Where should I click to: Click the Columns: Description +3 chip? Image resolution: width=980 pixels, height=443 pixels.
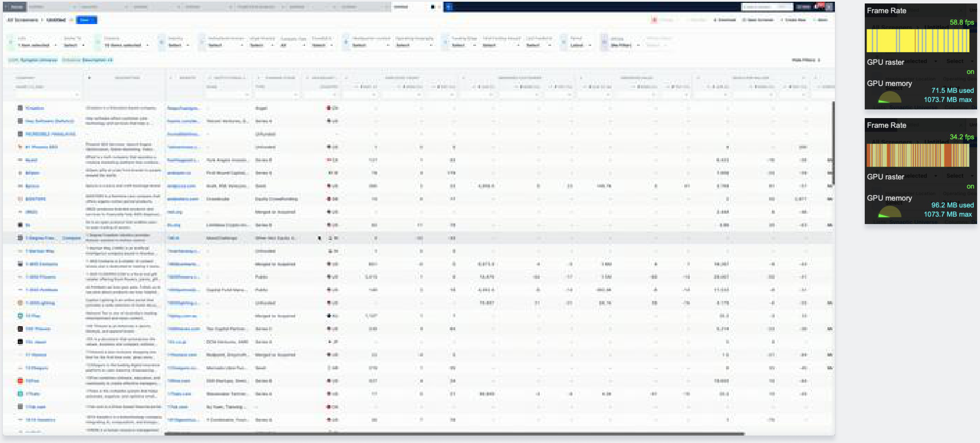[x=87, y=60]
